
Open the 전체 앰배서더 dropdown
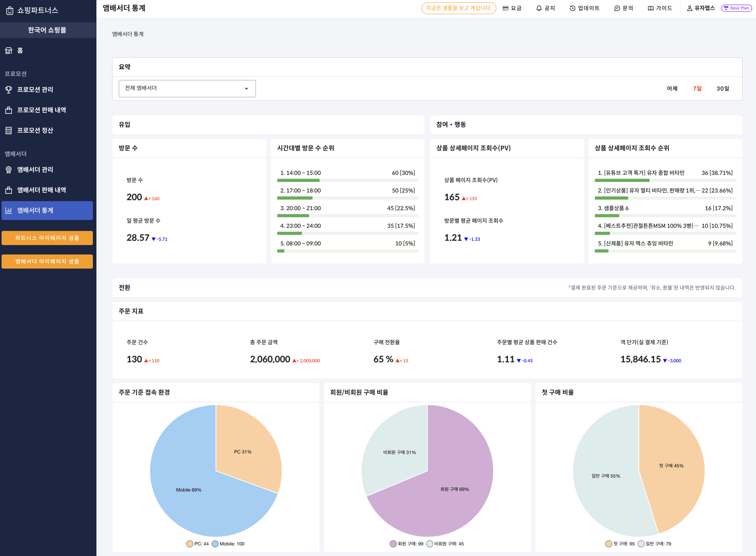click(x=187, y=89)
